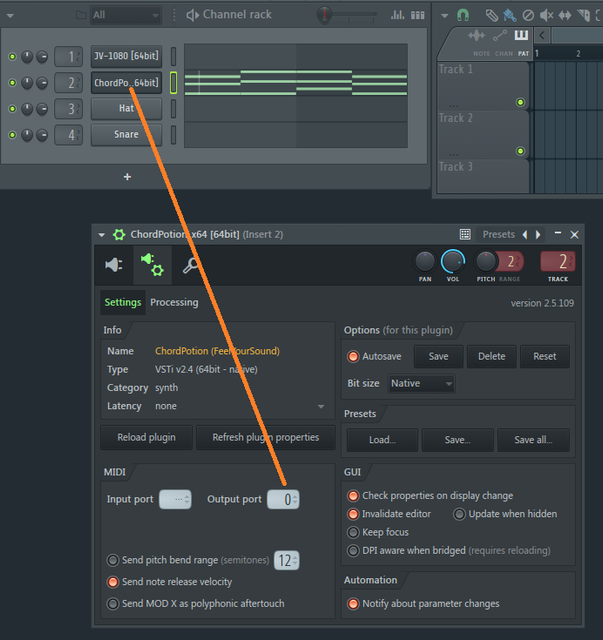Mute Track 1 in playlist

tap(520, 102)
